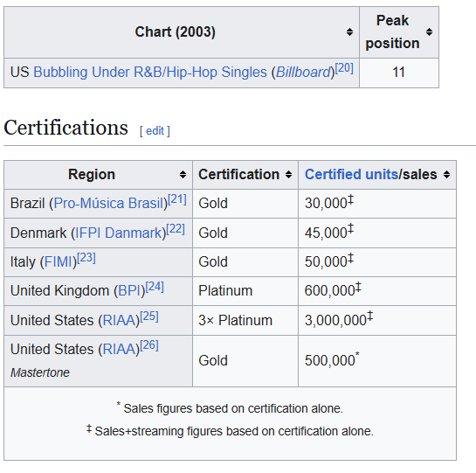476x473 pixels.
Task: Follow citation reference 20
Action: 344,68
